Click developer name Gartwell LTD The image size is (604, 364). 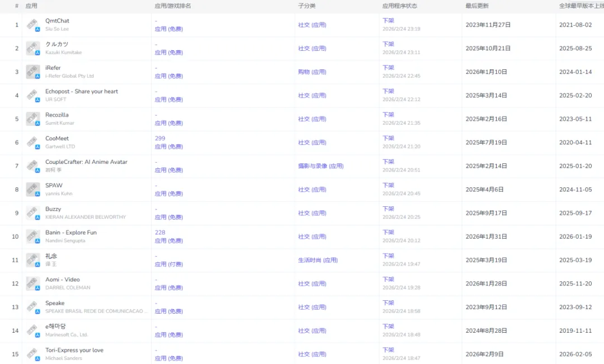pyautogui.click(x=60, y=146)
